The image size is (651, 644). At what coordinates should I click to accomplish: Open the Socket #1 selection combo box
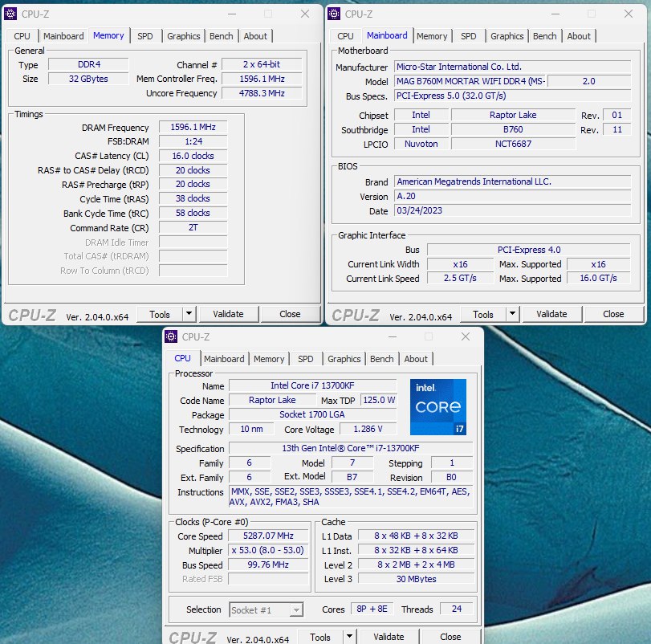267,609
